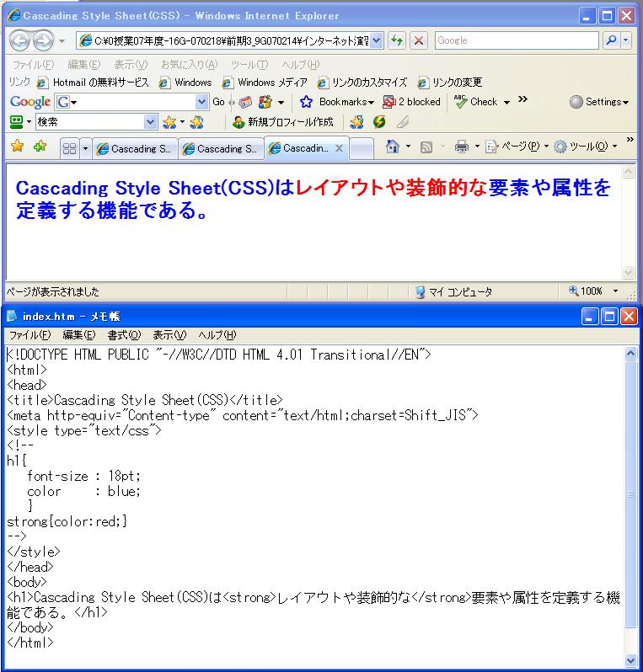
Task: Show Quick Tabs grid view
Action: (x=69, y=149)
